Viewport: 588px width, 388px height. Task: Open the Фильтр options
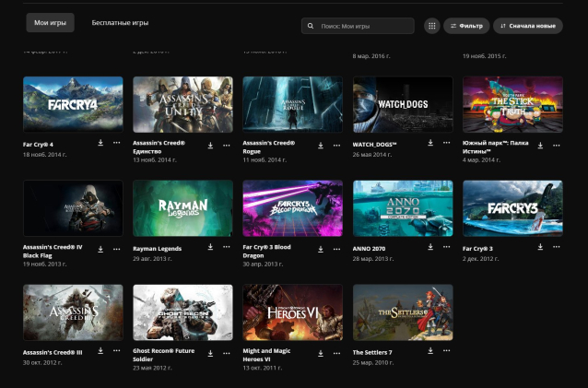(466, 26)
